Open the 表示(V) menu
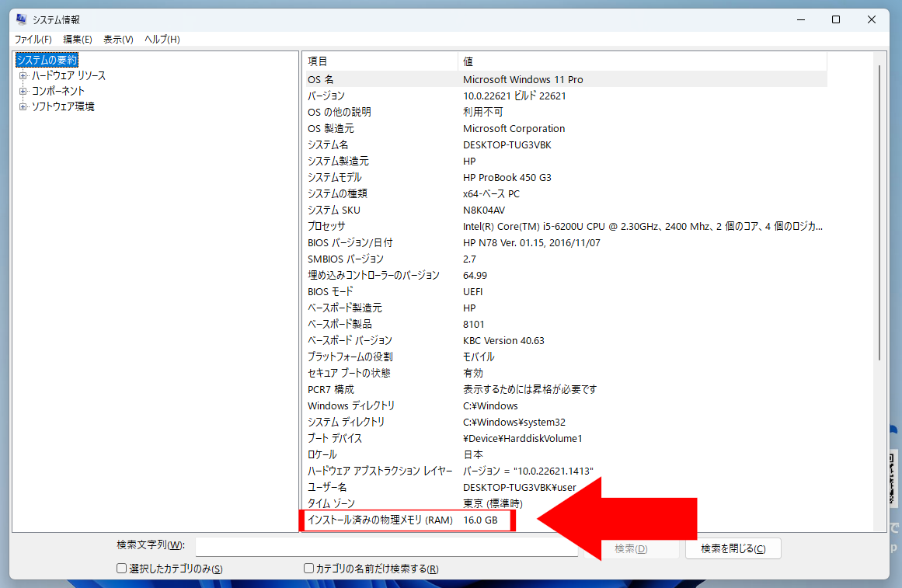Viewport: 902px width, 588px height. point(118,40)
